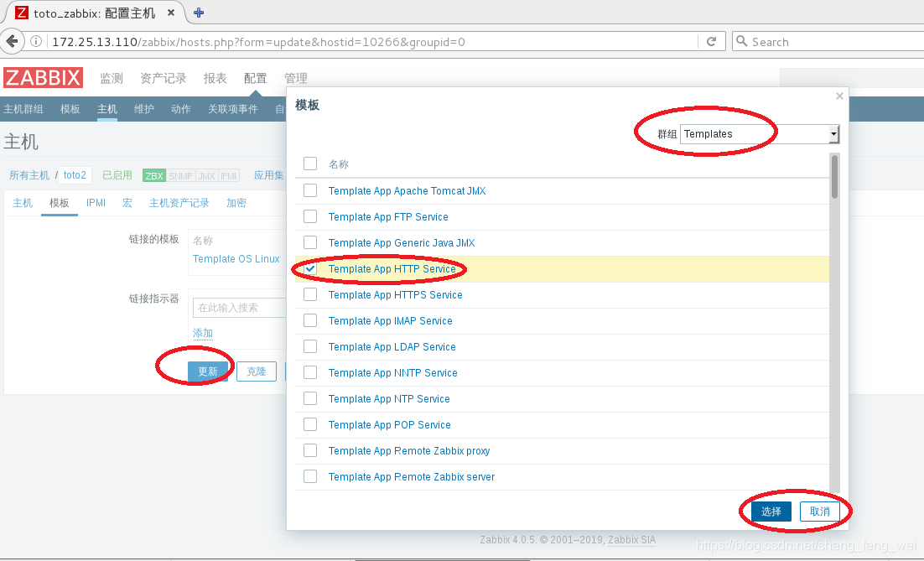Viewport: 924px width, 561px height.
Task: Go to 关联项事件 submenu
Action: click(233, 109)
